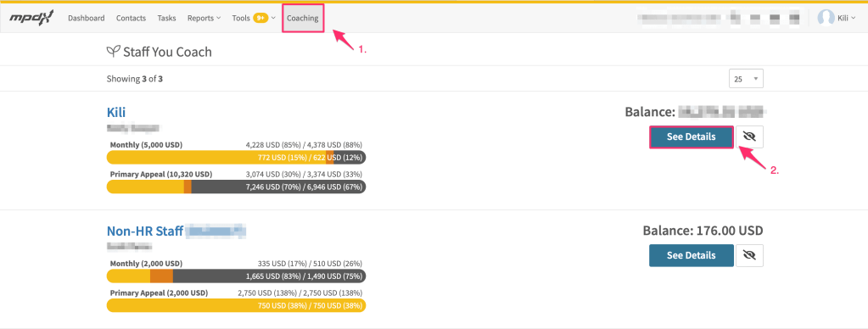Click Non-HR Staff Primary Appeal 2,000 USD bar

pos(237,305)
